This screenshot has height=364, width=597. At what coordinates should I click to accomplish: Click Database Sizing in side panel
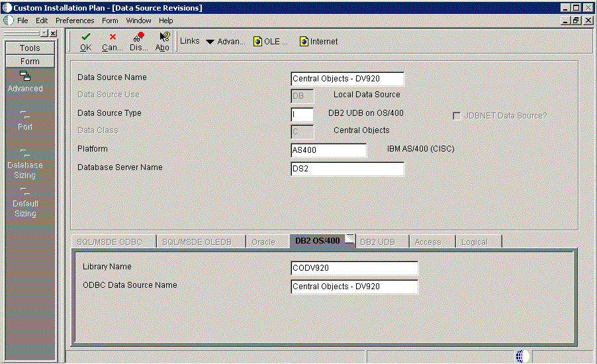25,165
